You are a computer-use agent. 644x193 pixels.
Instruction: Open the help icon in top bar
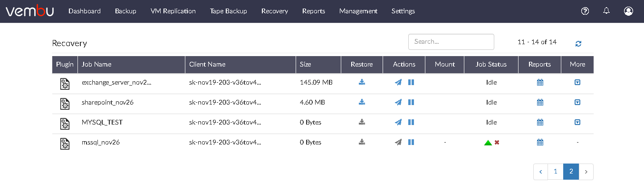585,11
